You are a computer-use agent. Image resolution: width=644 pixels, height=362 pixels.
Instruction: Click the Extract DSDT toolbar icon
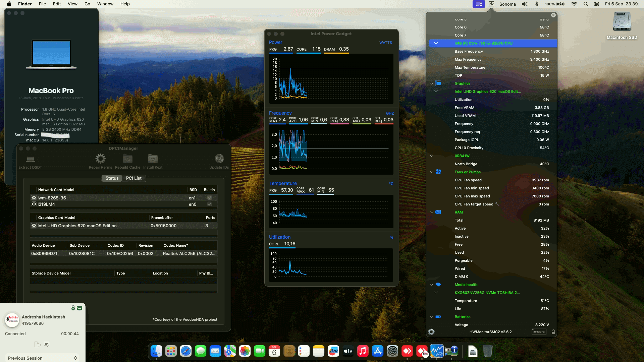click(x=31, y=160)
